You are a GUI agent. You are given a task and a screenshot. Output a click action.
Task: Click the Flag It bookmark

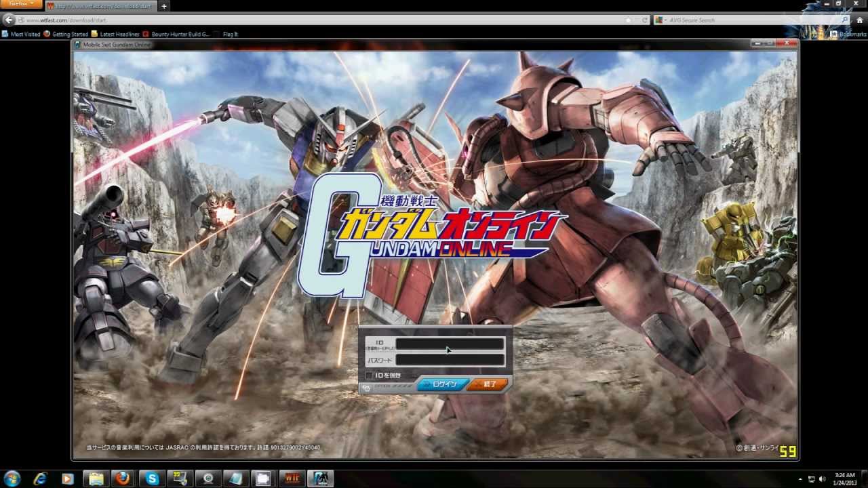click(226, 34)
